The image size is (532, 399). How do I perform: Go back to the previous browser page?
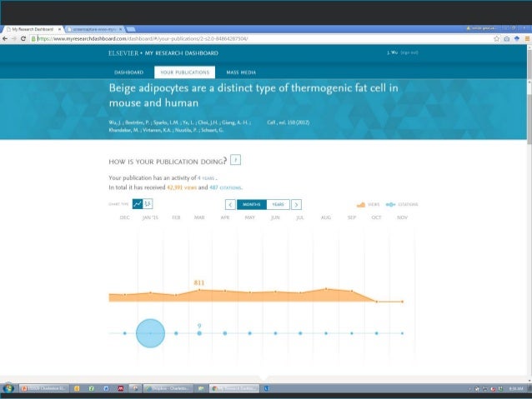pyautogui.click(x=5, y=38)
